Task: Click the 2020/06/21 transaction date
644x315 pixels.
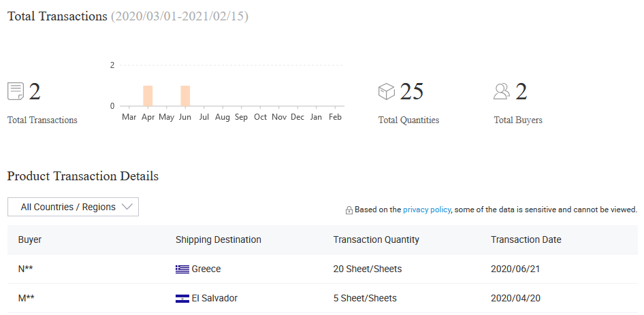Action: point(515,269)
